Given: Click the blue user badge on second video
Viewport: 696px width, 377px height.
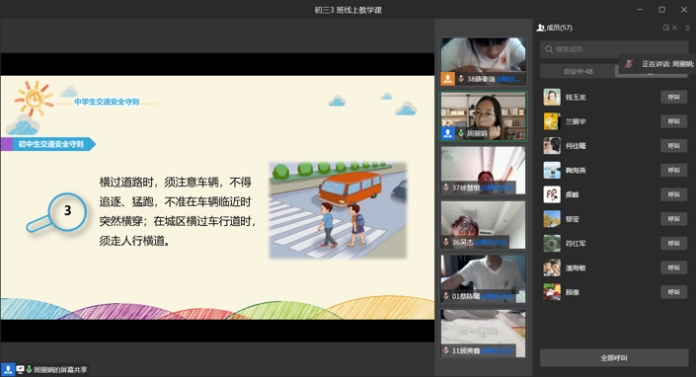Looking at the screenshot, I should (447, 133).
